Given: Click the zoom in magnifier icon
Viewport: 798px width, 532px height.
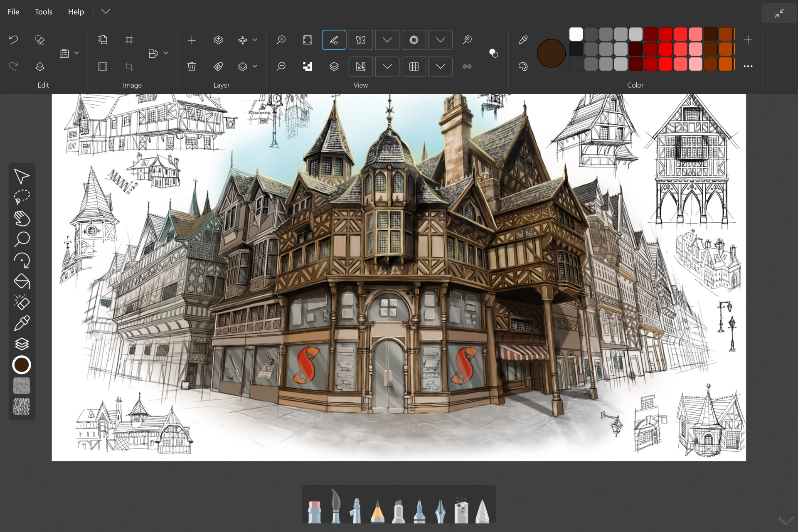Looking at the screenshot, I should pyautogui.click(x=281, y=40).
